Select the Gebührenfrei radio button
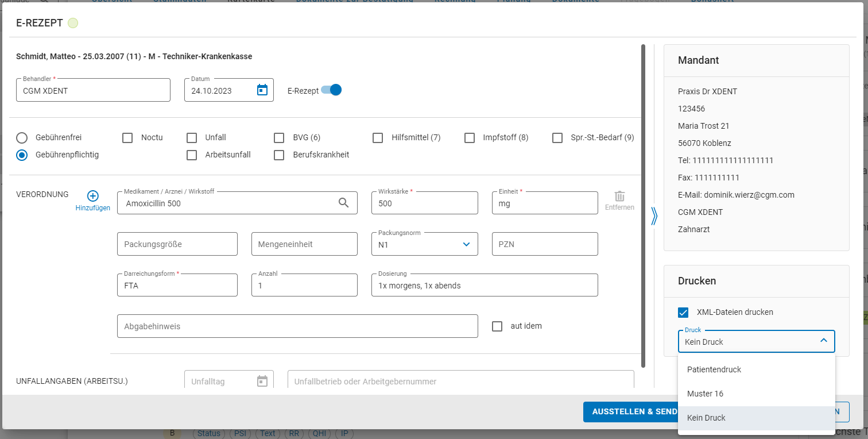 tap(22, 138)
